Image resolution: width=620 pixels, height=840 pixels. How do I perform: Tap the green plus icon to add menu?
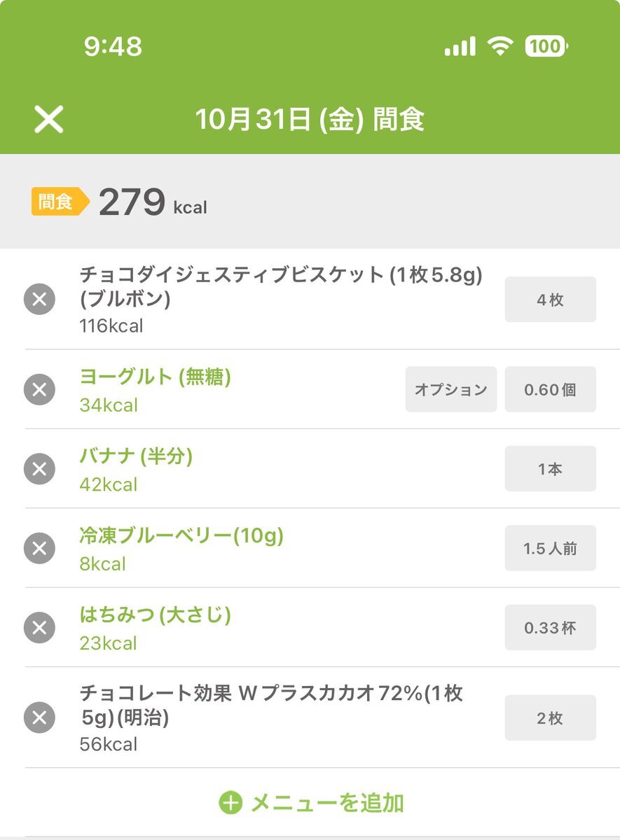[x=230, y=802]
